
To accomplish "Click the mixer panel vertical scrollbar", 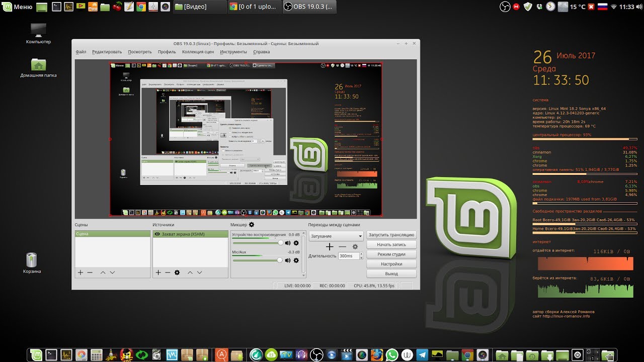I will pos(303,254).
